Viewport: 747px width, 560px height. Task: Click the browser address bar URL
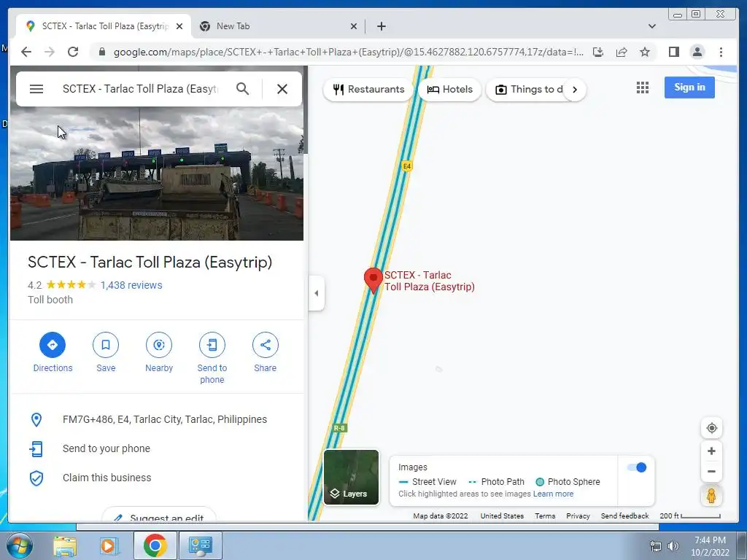coord(348,52)
